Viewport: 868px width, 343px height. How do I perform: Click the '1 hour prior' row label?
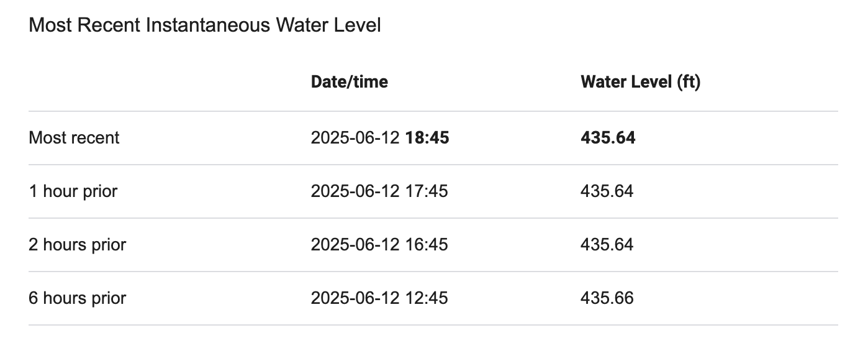point(73,191)
